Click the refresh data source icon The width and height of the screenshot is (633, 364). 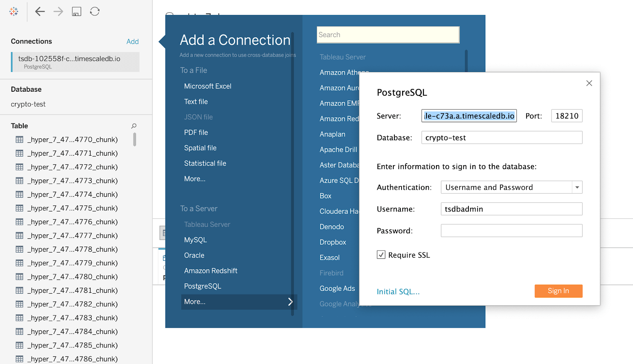(x=95, y=11)
